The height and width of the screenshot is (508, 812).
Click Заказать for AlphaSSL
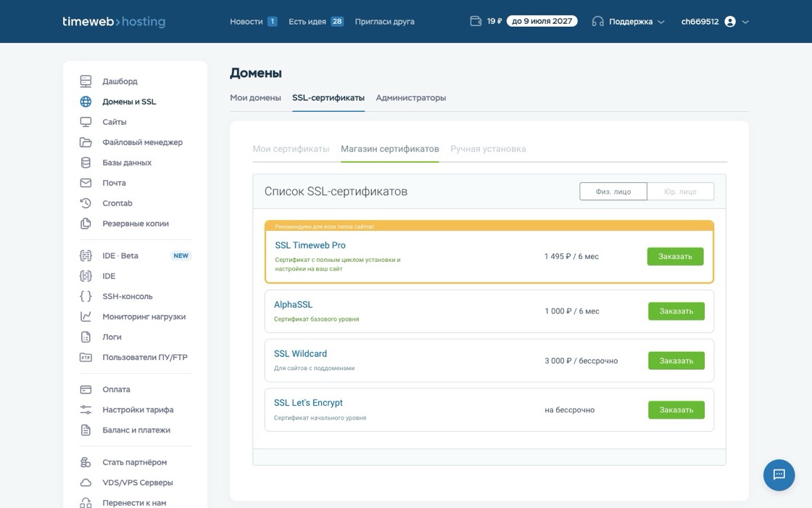coord(676,311)
